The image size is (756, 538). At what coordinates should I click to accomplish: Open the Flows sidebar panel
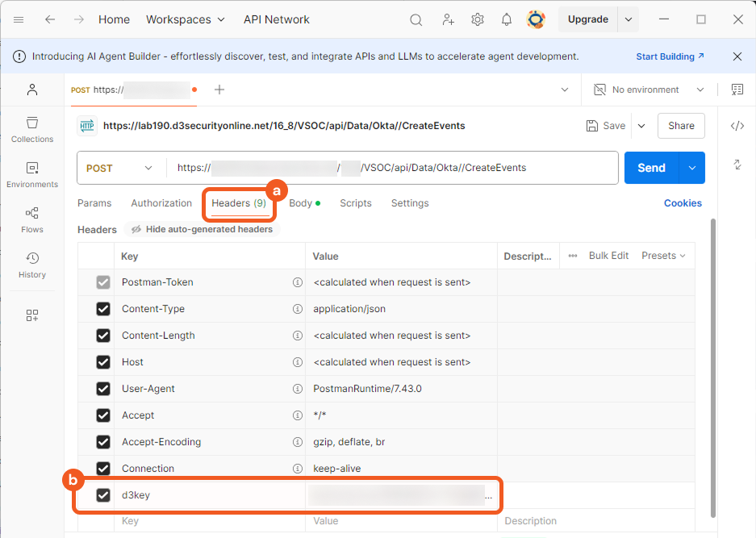(x=32, y=219)
